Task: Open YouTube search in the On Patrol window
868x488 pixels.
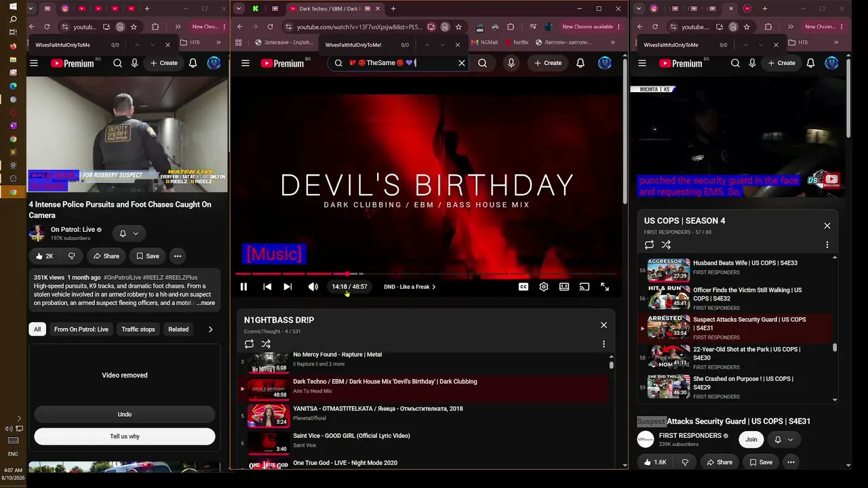Action: click(x=117, y=63)
